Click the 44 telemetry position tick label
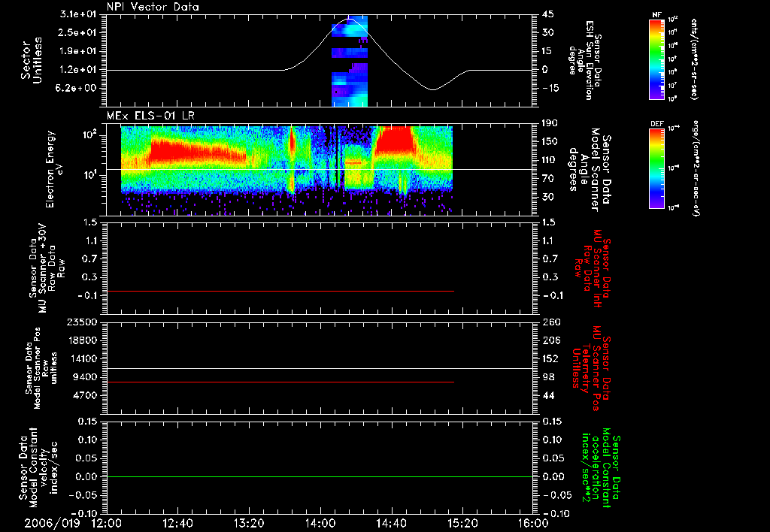This screenshot has height=532, width=770. (548, 395)
